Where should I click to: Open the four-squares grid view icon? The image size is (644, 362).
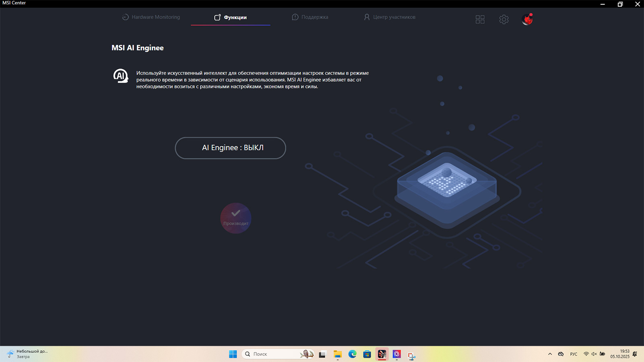(480, 19)
